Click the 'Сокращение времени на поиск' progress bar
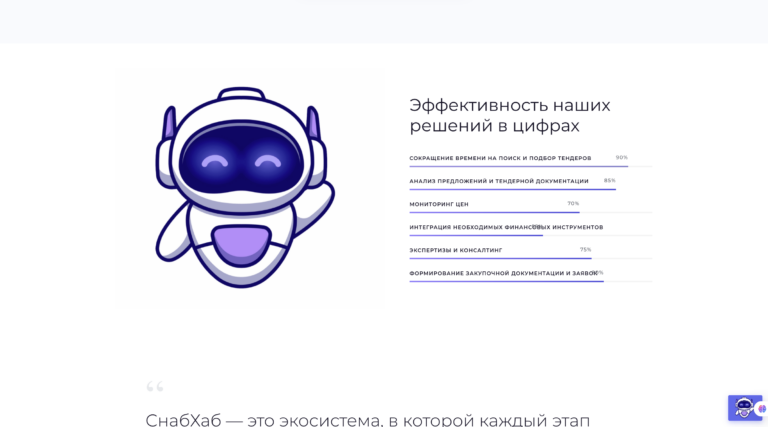 (x=531, y=166)
